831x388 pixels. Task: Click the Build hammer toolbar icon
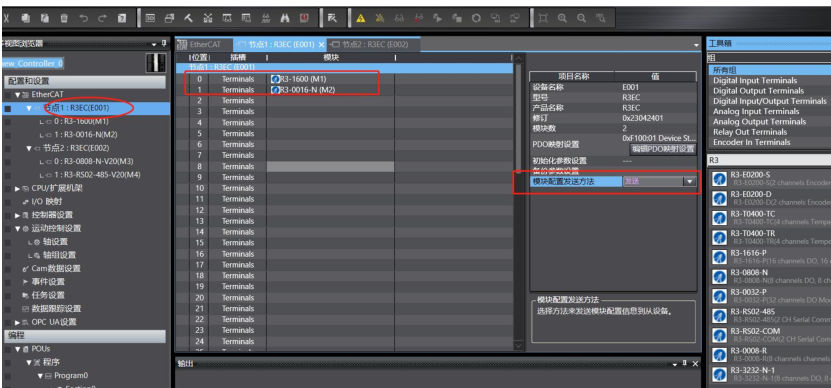[189, 18]
